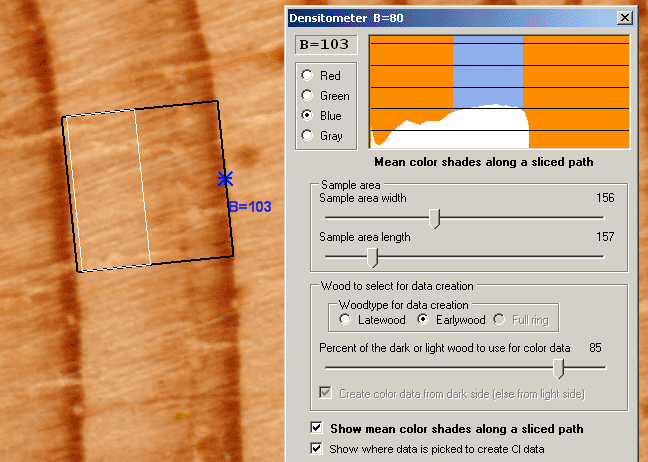648x462 pixels.
Task: Toggle Show mean color shades along sliced path
Action: 317,428
